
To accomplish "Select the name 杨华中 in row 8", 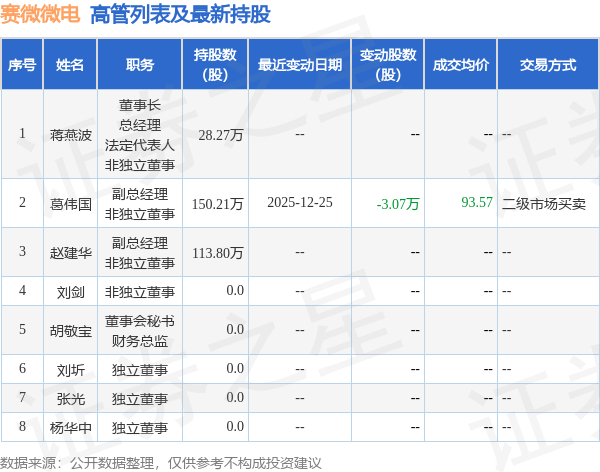I will click(70, 428).
